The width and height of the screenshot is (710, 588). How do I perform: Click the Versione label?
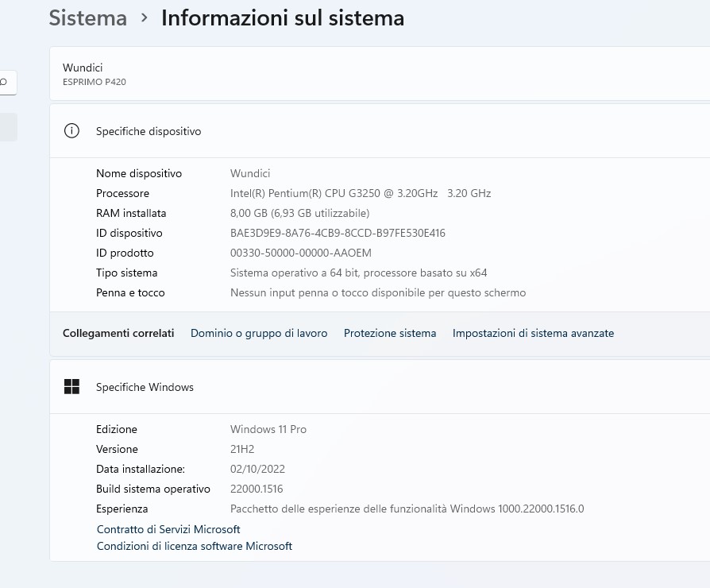coord(117,450)
